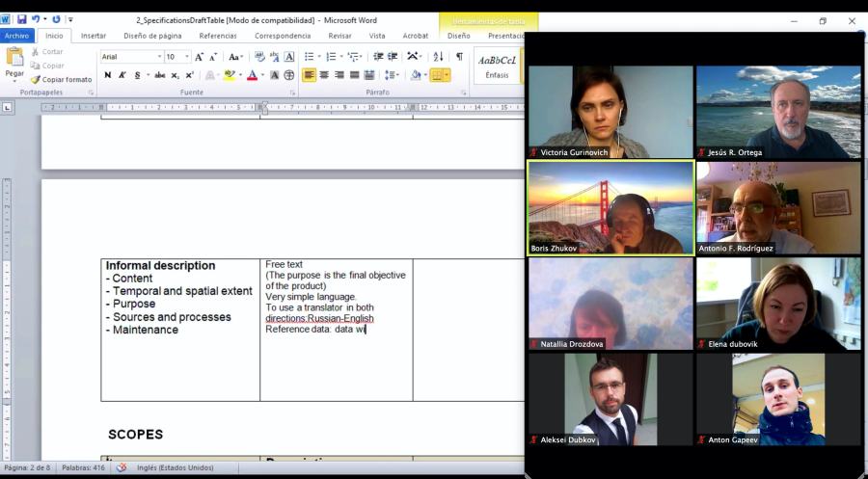
Task: Open the Archivo tab
Action: point(16,36)
